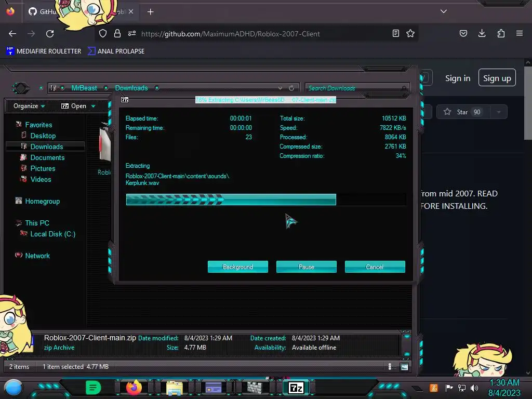Edit the github.com address bar URL
The height and width of the screenshot is (399, 532).
coord(231,34)
